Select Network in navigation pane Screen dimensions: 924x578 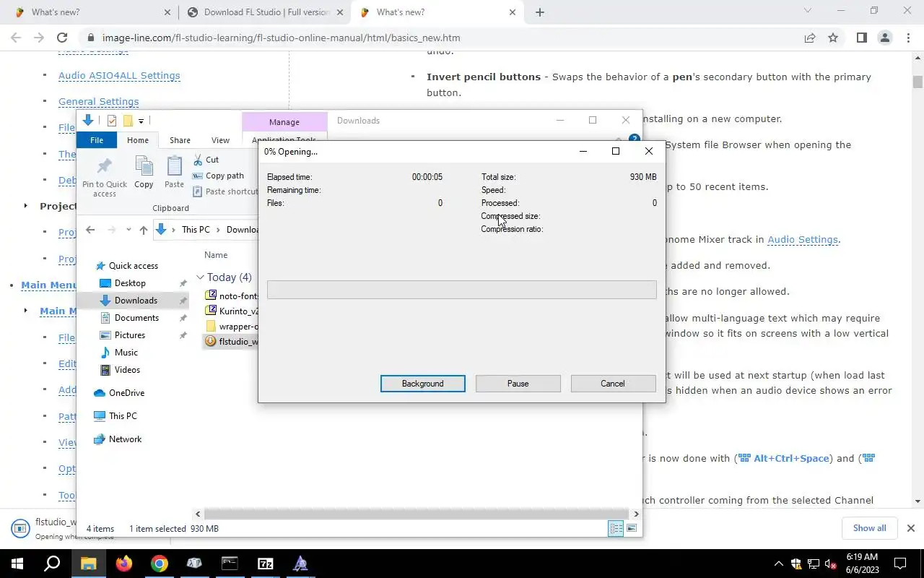pos(118,439)
